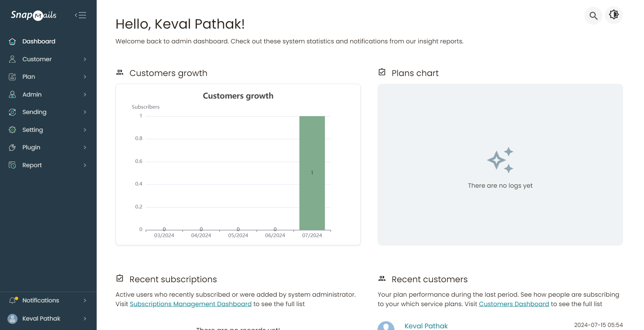The image size is (644, 330).
Task: Expand the Report menu chevron
Action: pyautogui.click(x=85, y=165)
